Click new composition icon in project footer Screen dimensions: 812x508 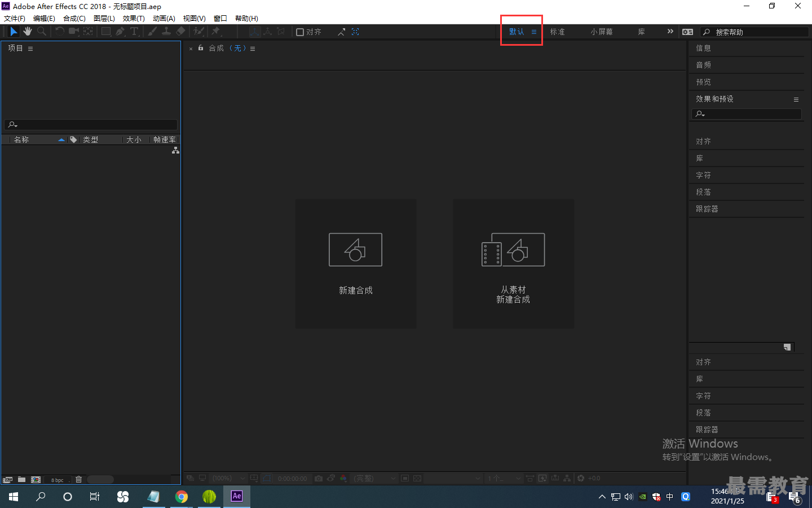[x=36, y=480]
